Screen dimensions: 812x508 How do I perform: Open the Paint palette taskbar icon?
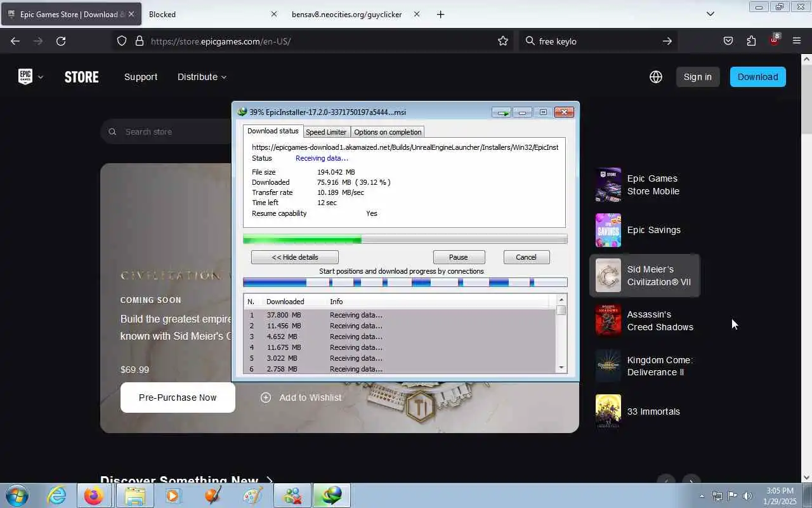point(252,495)
